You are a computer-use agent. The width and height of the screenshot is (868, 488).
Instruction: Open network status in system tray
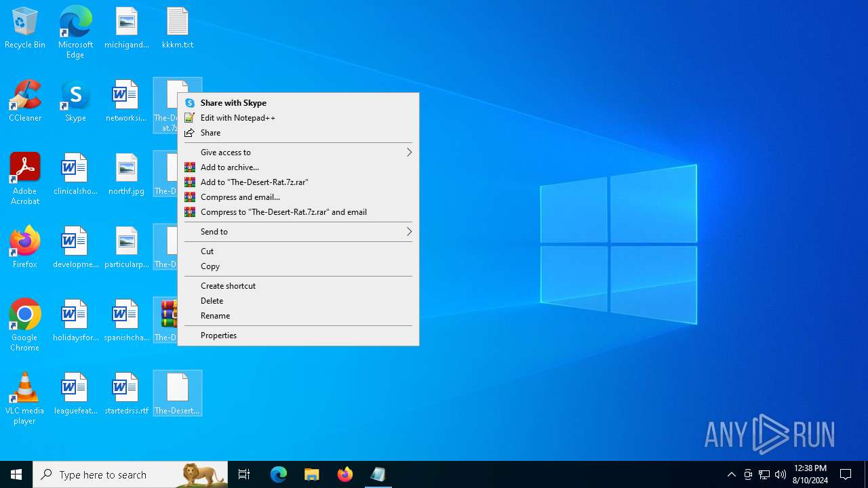pos(764,474)
